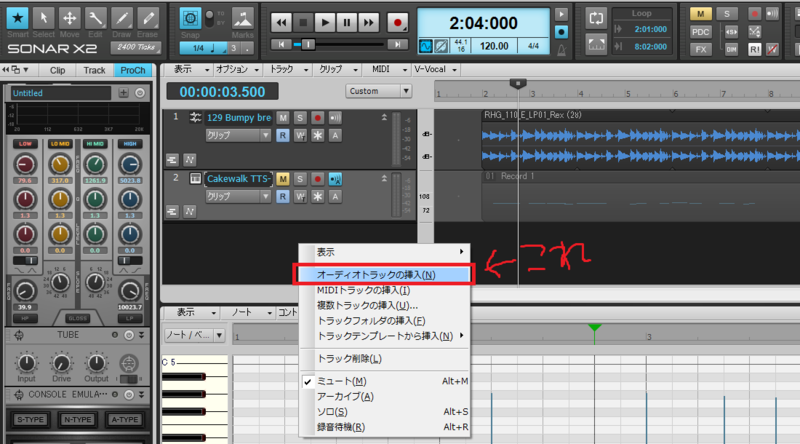This screenshot has height=444, width=800.
Task: Toggle global Solo S in control bar
Action: 727,14
